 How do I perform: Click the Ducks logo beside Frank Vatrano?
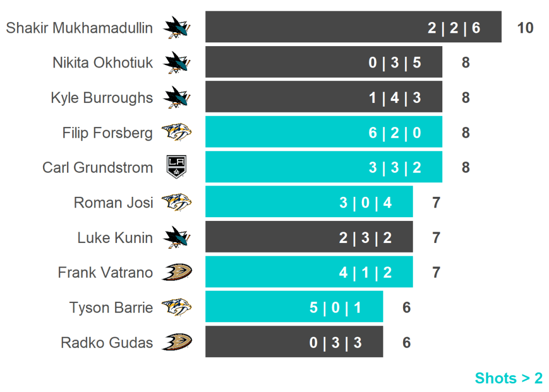point(177,272)
